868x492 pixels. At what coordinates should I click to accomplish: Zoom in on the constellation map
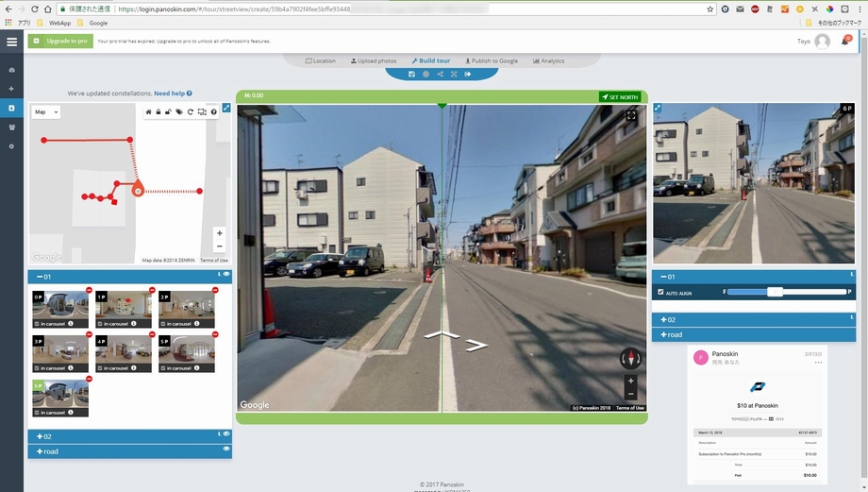[220, 233]
